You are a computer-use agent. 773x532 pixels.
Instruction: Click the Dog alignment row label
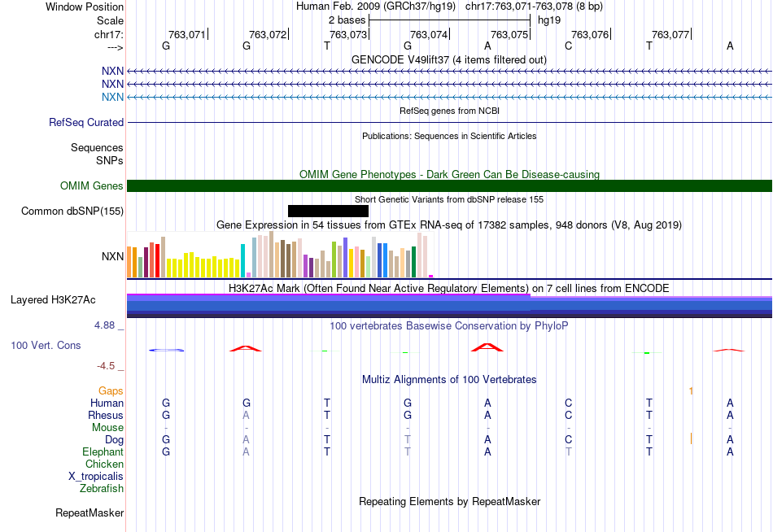(114, 440)
